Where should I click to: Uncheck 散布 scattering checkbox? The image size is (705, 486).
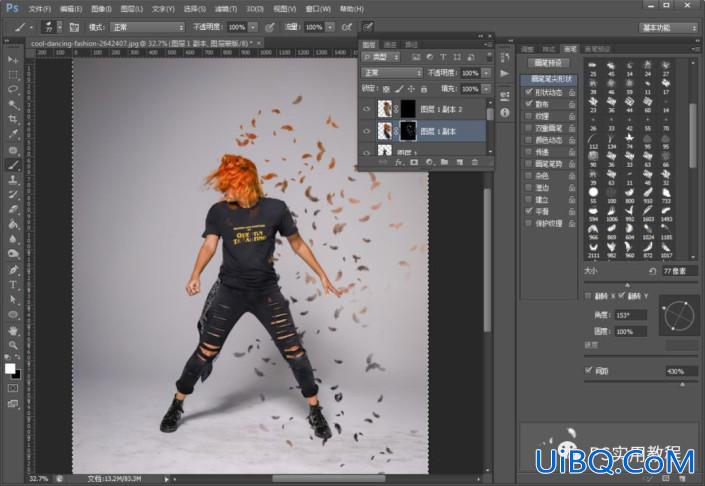tap(529, 104)
